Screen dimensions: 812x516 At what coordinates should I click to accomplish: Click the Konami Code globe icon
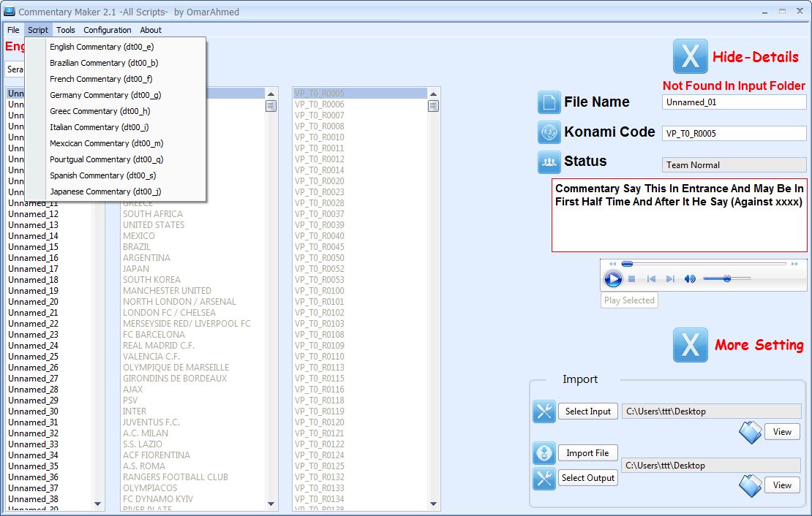pyautogui.click(x=549, y=132)
